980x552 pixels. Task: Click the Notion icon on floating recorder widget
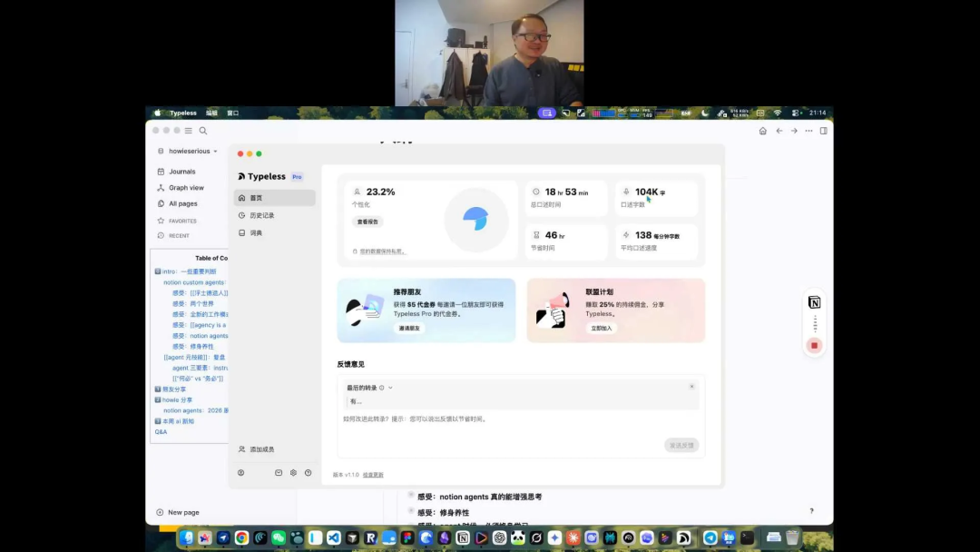point(814,302)
